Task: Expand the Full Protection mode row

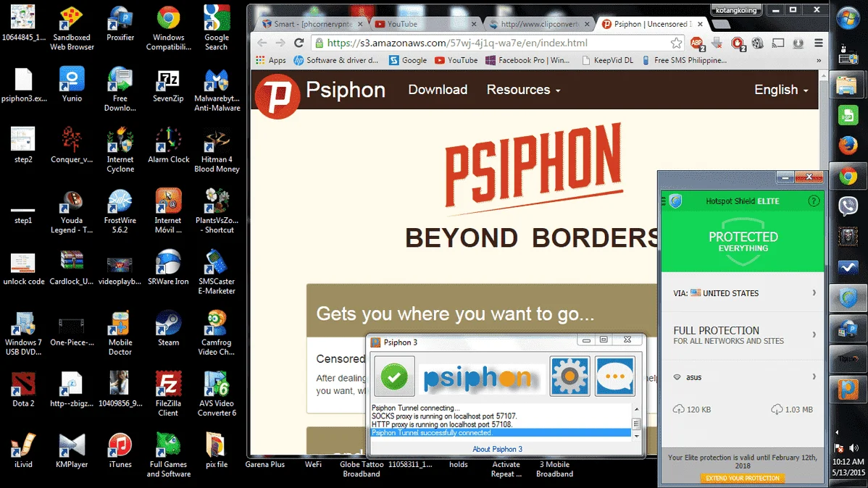Action: tap(743, 335)
